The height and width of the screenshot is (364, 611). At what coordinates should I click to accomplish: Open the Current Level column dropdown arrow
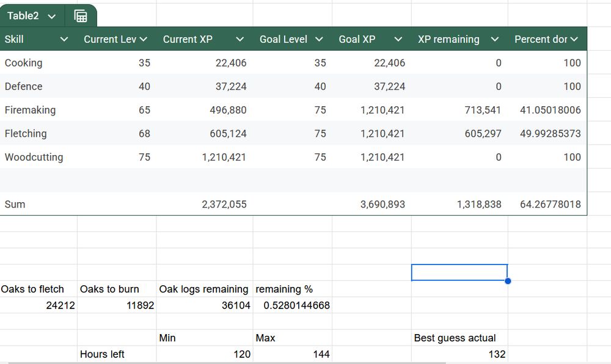(x=144, y=39)
